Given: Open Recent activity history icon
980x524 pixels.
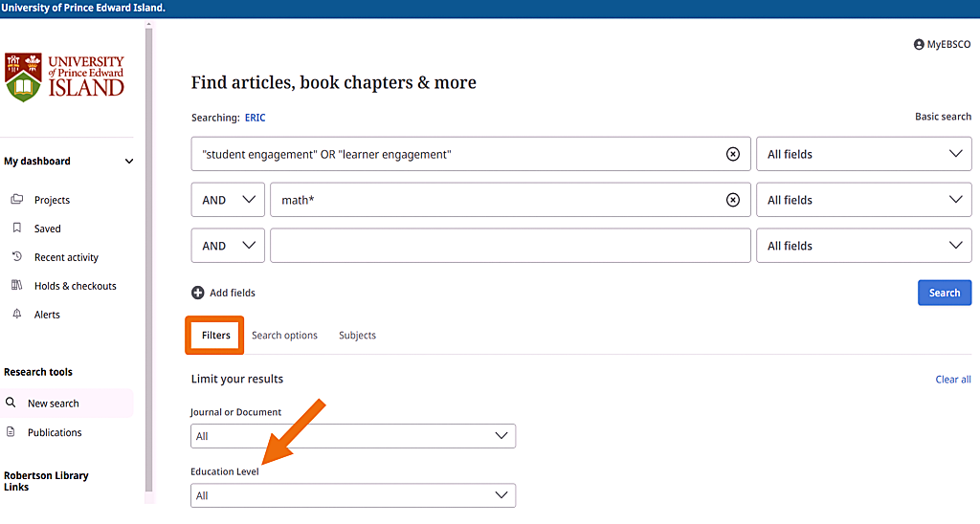Looking at the screenshot, I should click(16, 257).
